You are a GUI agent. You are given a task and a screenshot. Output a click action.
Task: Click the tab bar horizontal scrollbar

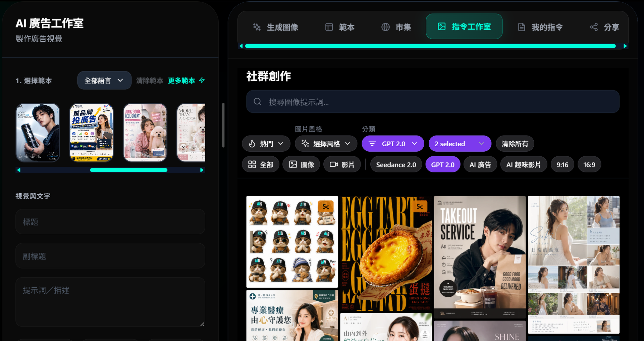click(430, 46)
